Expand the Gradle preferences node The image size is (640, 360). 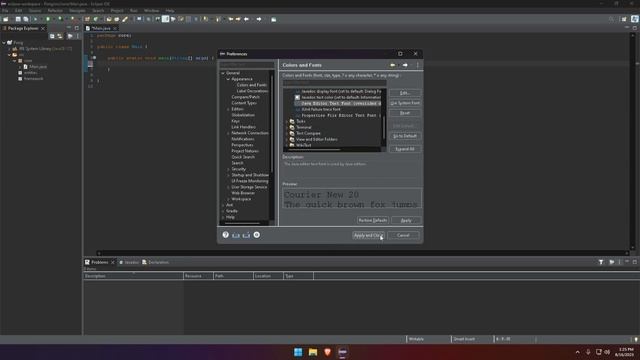223,211
